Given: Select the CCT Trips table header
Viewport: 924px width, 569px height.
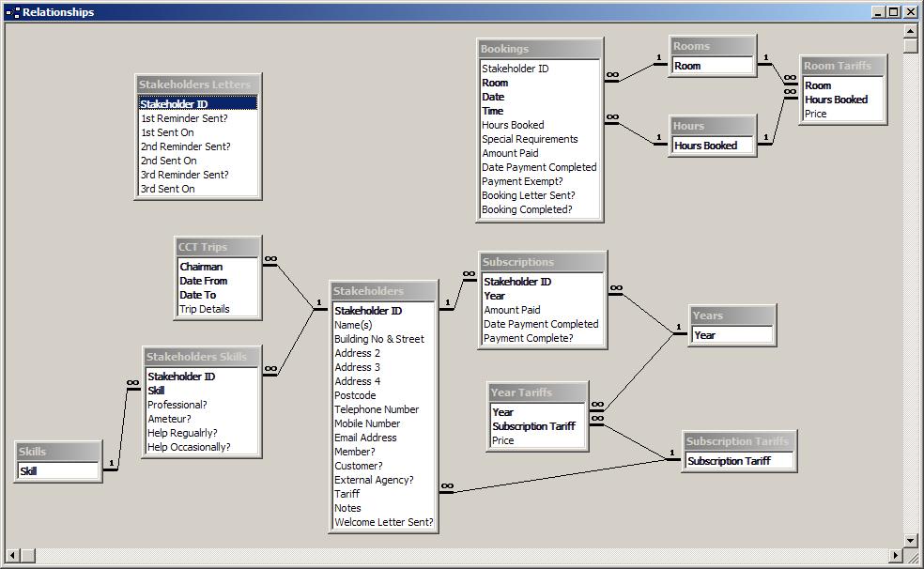Looking at the screenshot, I should (x=218, y=247).
